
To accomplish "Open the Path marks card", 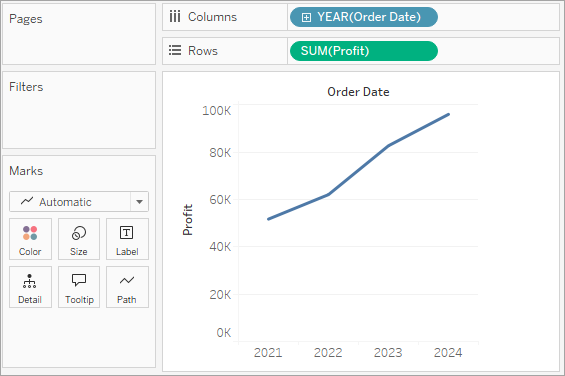I will coord(127,287).
